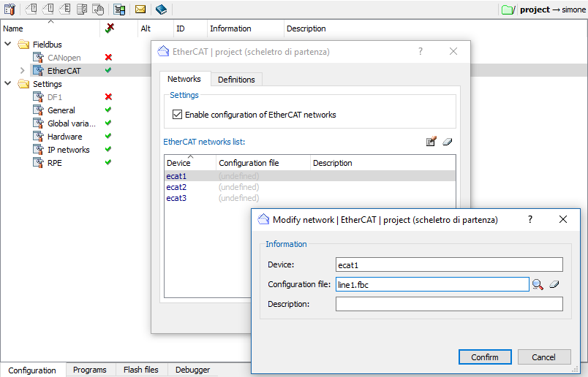Click the Information column header
The image size is (588, 377).
[x=246, y=28]
